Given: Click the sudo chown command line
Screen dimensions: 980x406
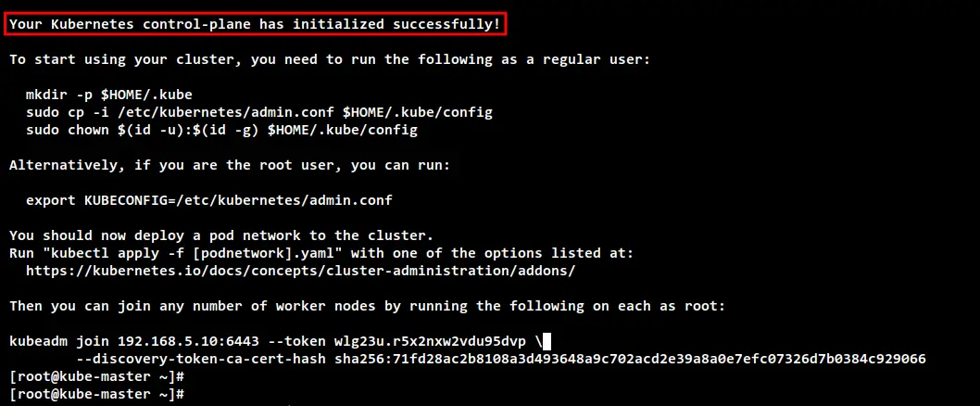Looking at the screenshot, I should click(222, 130).
